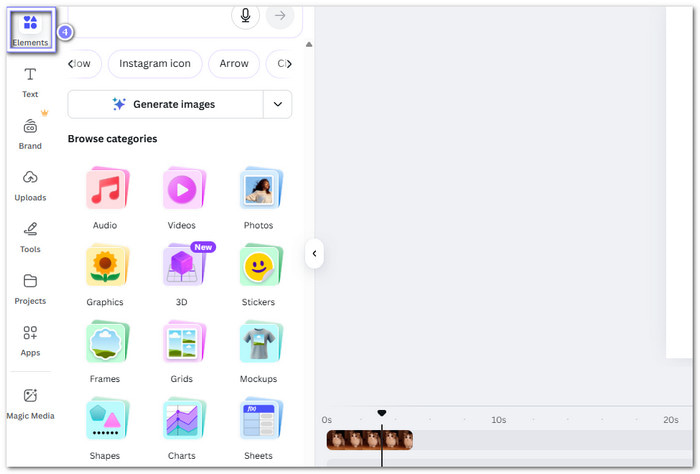Open Magic Media in sidebar
Viewport: 700px width, 474px height.
(x=30, y=402)
